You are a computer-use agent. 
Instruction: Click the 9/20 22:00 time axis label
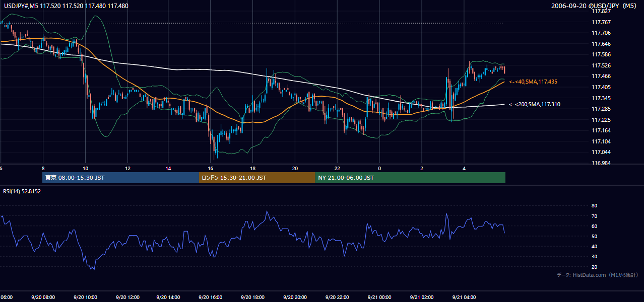(x=337, y=297)
